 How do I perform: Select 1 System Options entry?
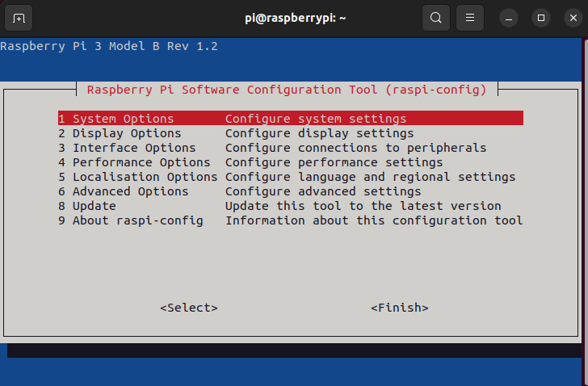click(x=115, y=119)
